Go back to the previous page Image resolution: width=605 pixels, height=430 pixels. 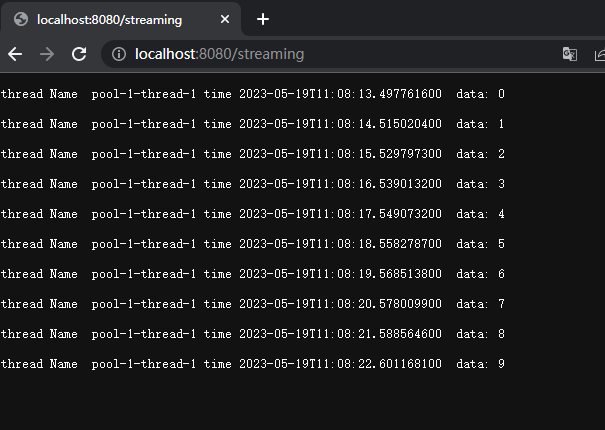tap(15, 54)
